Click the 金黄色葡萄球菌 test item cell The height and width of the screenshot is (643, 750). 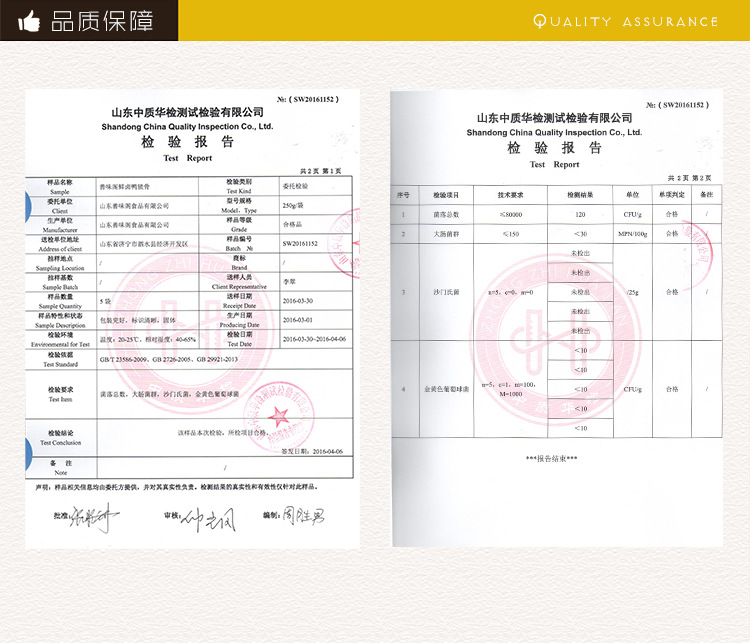pos(446,389)
